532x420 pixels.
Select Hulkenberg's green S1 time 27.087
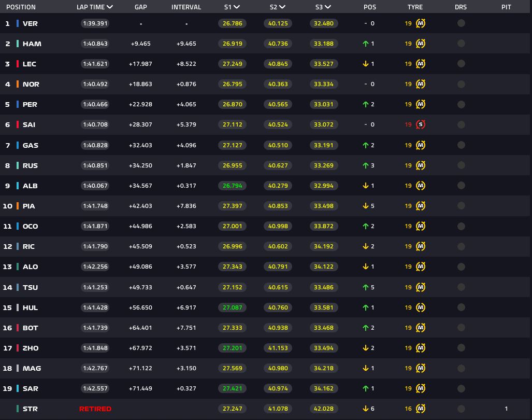click(x=232, y=307)
